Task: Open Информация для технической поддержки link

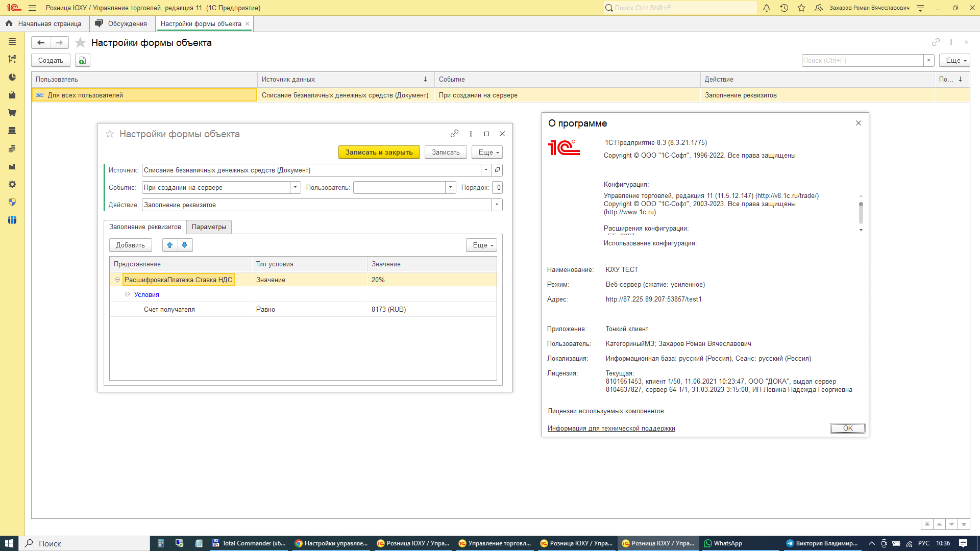Action: (x=611, y=429)
